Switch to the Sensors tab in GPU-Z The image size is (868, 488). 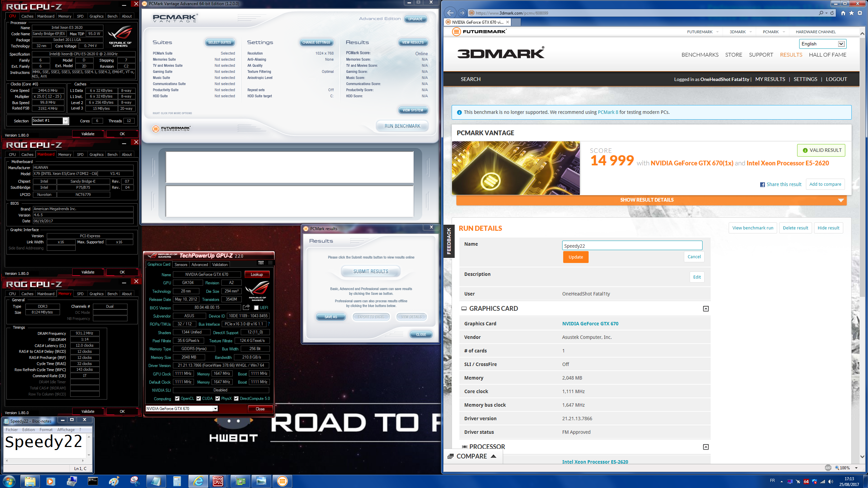click(x=181, y=264)
